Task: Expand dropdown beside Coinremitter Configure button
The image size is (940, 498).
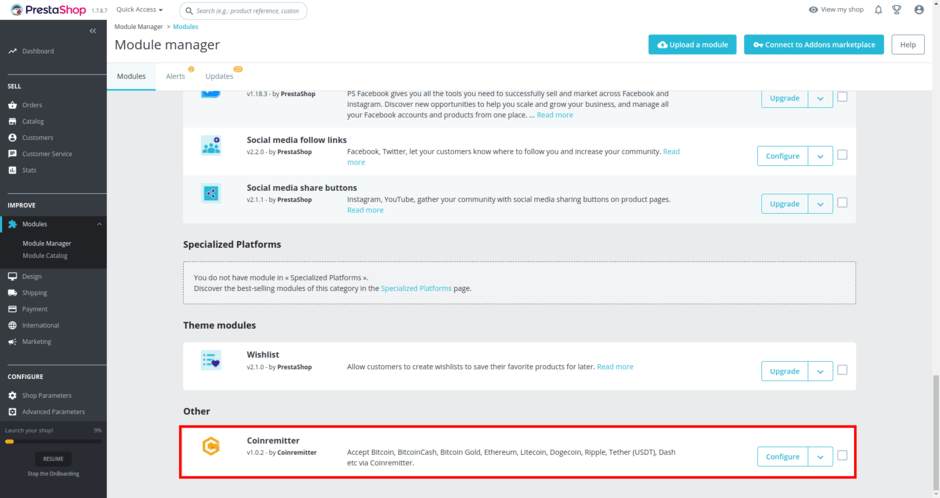Action: click(x=820, y=457)
